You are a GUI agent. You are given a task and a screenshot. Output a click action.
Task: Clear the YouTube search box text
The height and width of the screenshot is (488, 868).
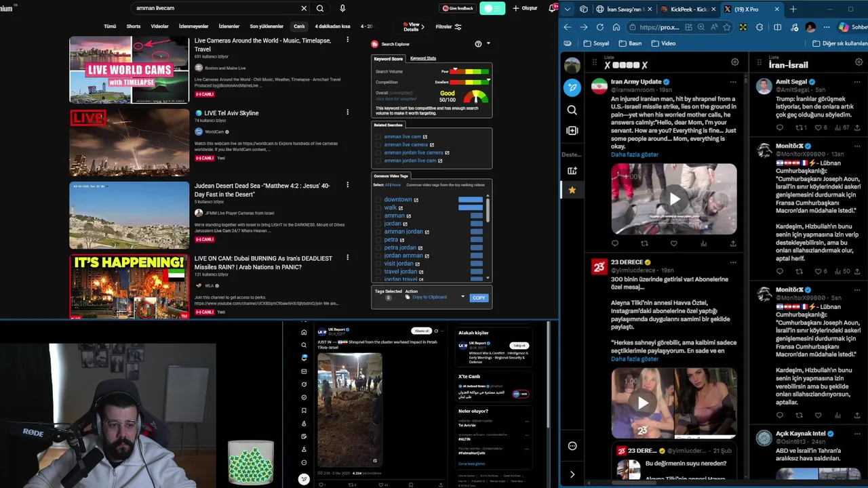(304, 8)
